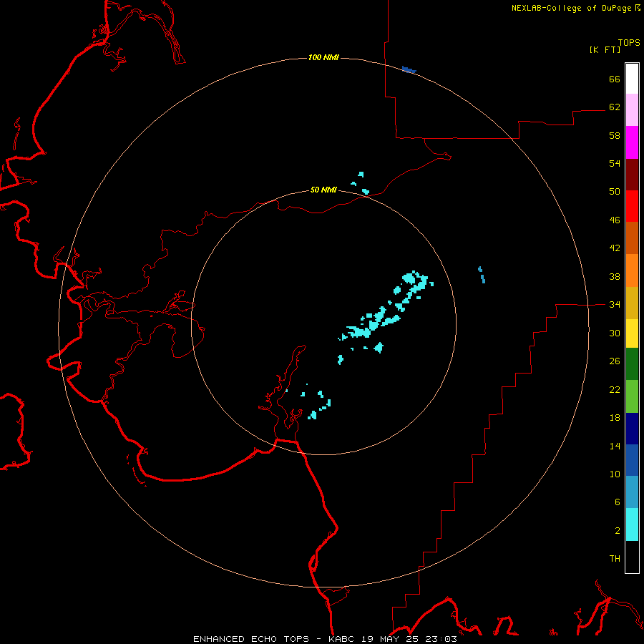Select the dark green legend band
Image resolution: width=644 pixels, height=644 pixels.
pyautogui.click(x=632, y=364)
